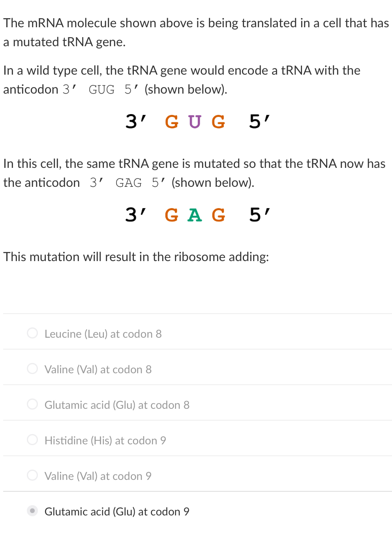The image size is (392, 534).
Task: Click the Glutamic acid (Glu) at codon 9 row
Action: [116, 511]
